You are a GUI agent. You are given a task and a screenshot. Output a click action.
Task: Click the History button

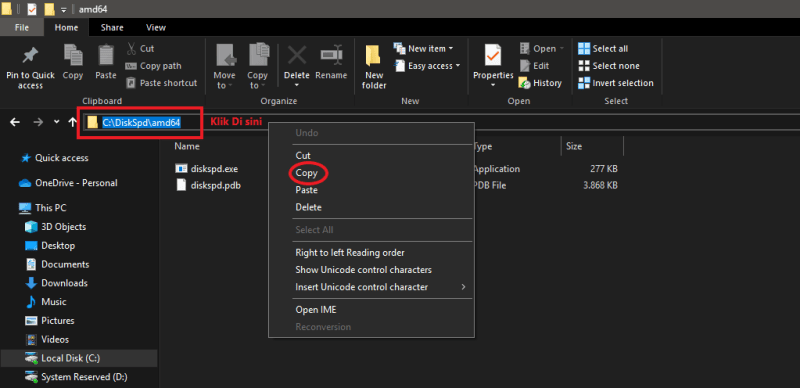(x=540, y=83)
